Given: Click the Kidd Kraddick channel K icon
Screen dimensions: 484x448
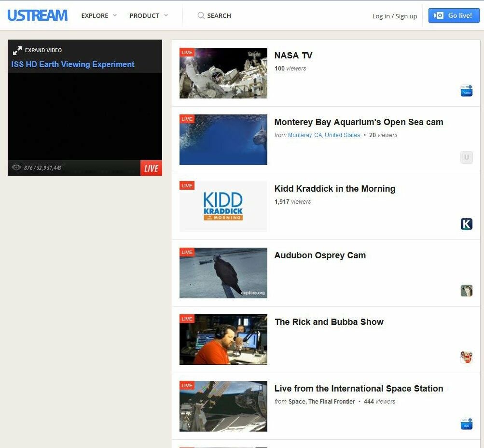Looking at the screenshot, I should [466, 224].
